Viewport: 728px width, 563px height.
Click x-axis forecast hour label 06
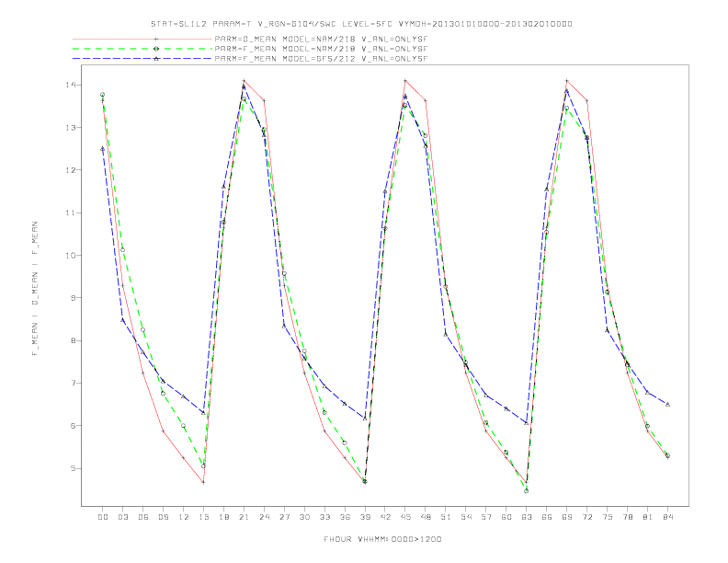tap(143, 517)
